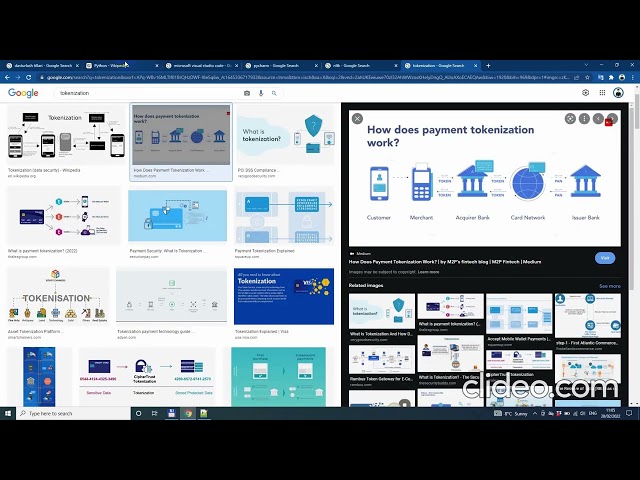Bookmark this page with star icon

tap(587, 77)
